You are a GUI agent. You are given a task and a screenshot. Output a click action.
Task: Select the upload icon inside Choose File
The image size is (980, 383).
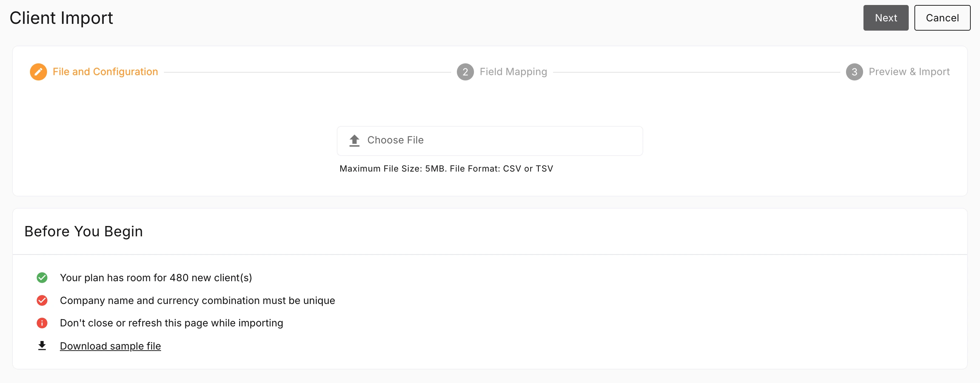[x=354, y=140]
